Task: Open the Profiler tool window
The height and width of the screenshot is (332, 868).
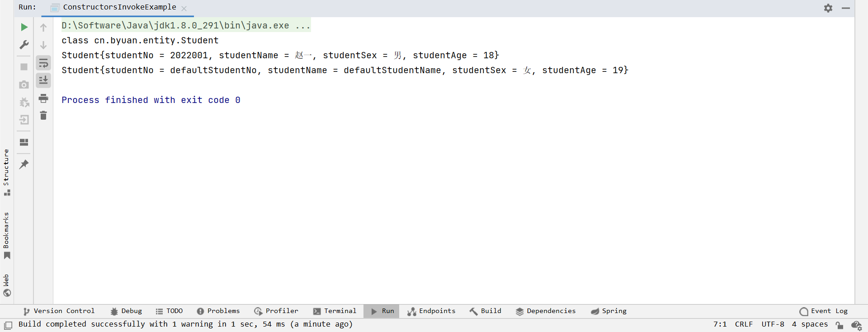Action: [x=276, y=311]
